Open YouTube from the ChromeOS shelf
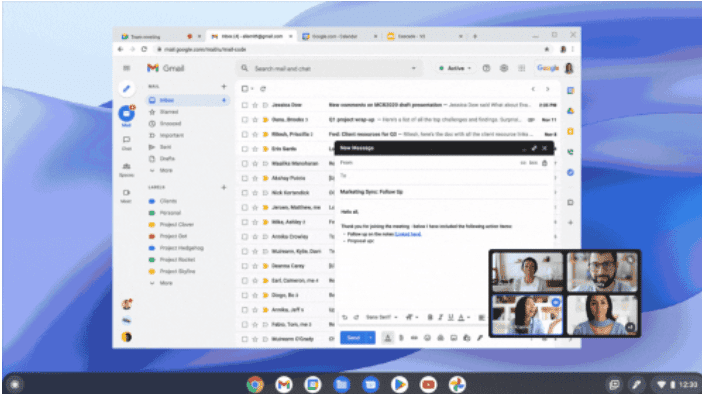 click(428, 385)
